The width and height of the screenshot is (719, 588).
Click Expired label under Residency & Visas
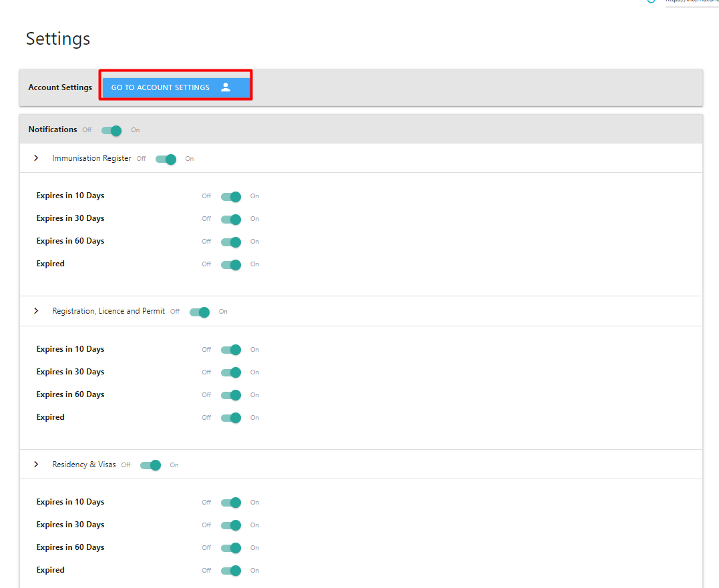pyautogui.click(x=51, y=570)
